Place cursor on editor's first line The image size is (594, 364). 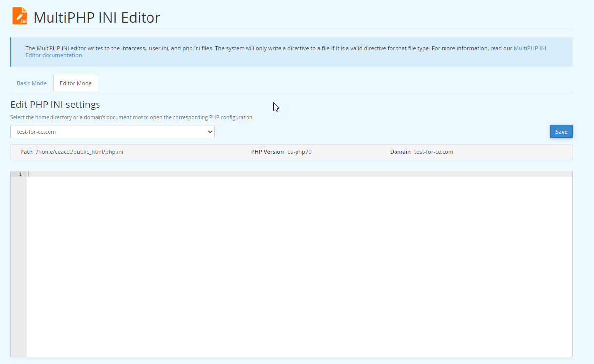coord(297,174)
